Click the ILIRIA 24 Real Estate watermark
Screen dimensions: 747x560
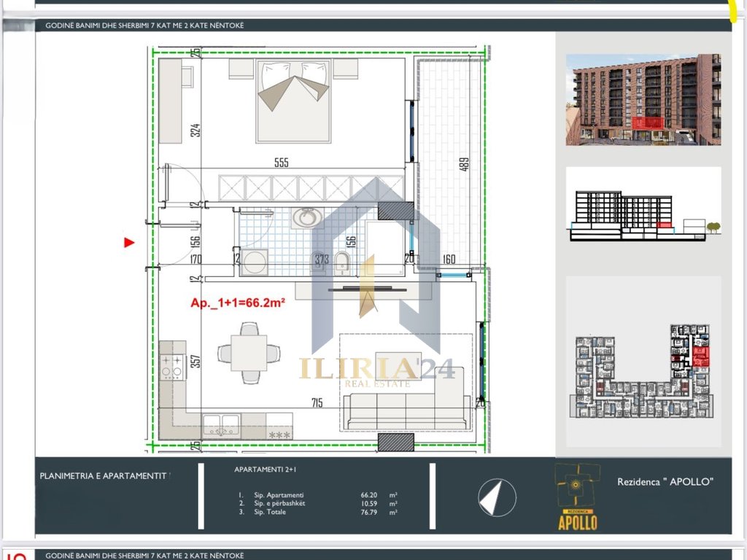pyautogui.click(x=377, y=370)
